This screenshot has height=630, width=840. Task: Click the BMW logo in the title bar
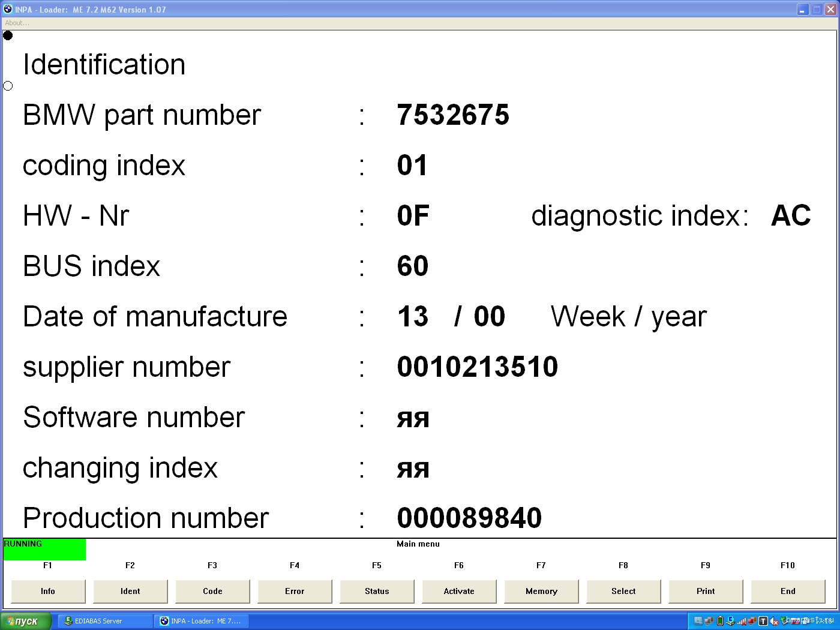(x=8, y=9)
